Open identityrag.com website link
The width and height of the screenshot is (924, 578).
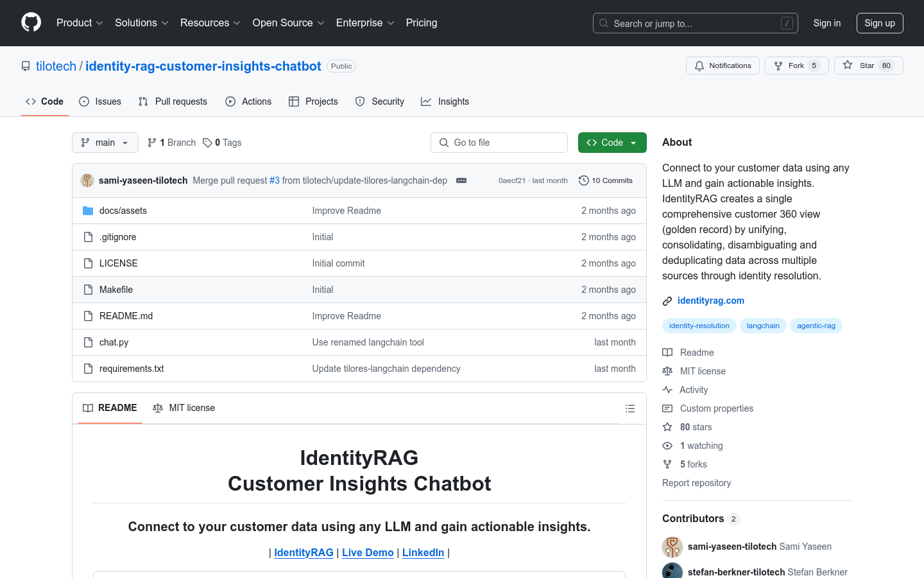coord(711,301)
